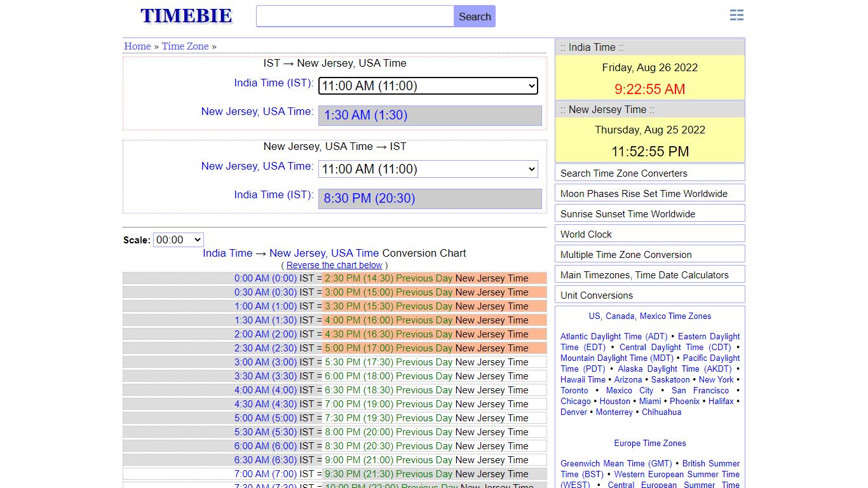This screenshot has height=488, width=868.
Task: Open Main Timezones, Time Date Calculators
Action: tap(650, 274)
